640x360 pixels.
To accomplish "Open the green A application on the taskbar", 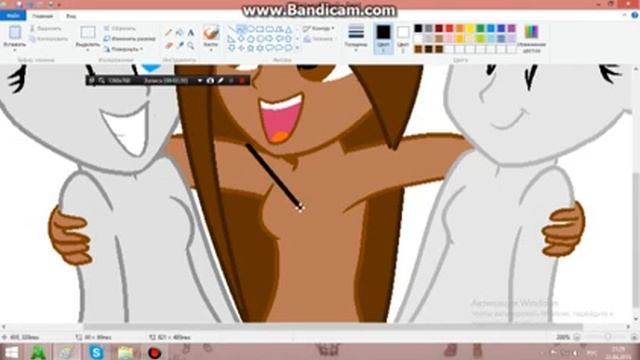I will click(38, 352).
